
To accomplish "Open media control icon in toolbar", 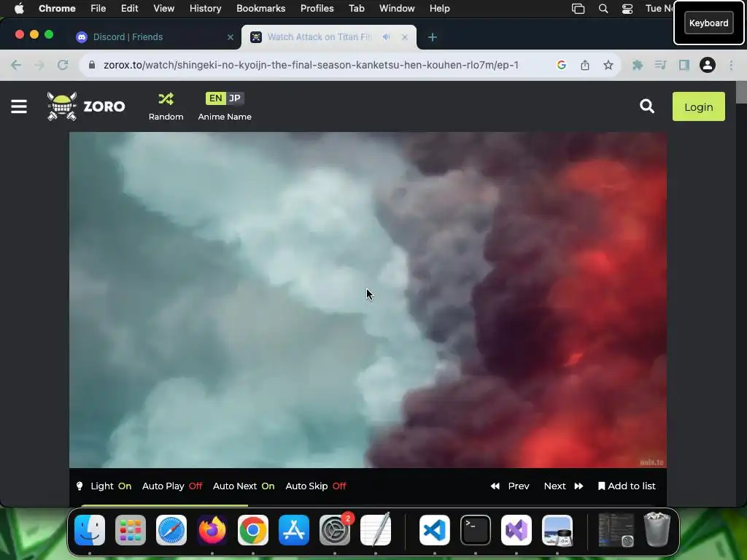I will [660, 65].
